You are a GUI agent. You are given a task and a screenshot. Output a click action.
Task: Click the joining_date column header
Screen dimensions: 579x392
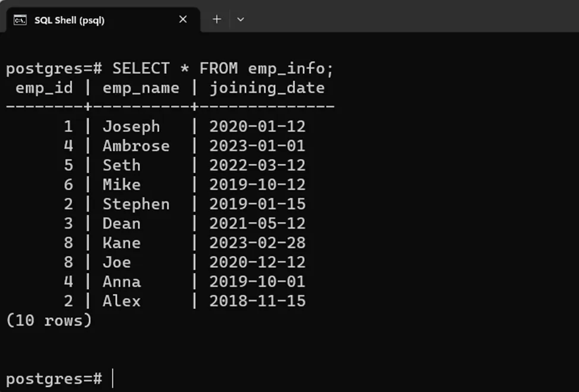tap(267, 88)
